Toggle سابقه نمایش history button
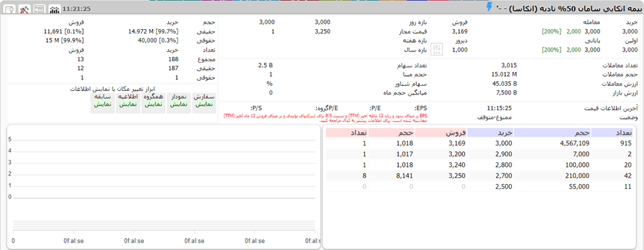Screen dimensions: 644x250 [102, 101]
